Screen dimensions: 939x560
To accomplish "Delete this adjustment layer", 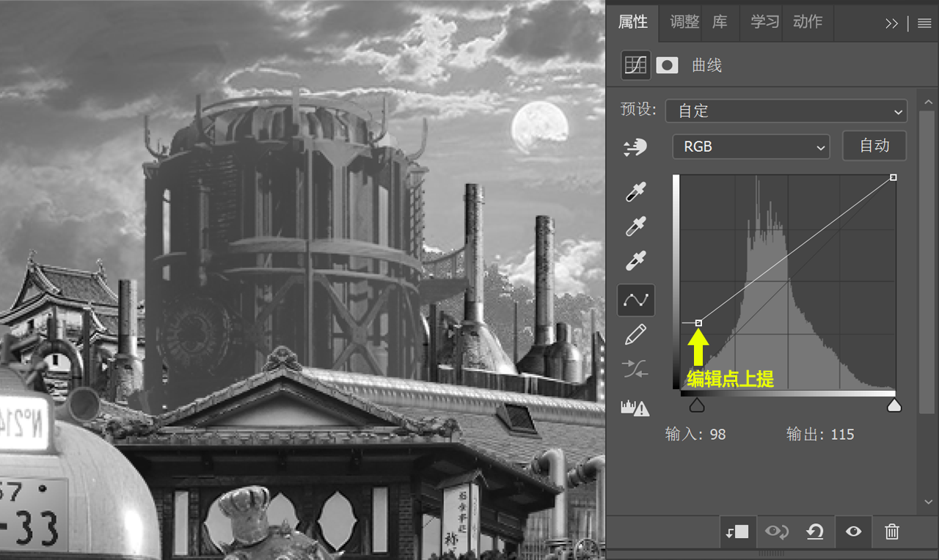I will pyautogui.click(x=892, y=532).
